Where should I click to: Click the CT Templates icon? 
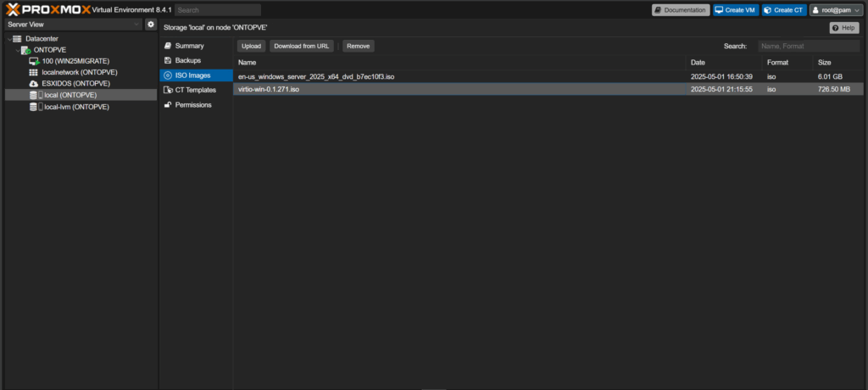click(169, 90)
